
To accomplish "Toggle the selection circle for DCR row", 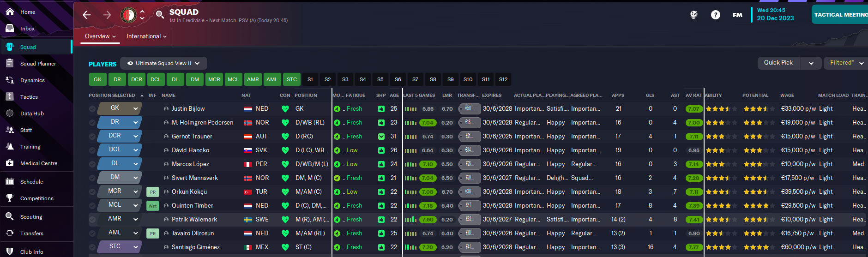I will pyautogui.click(x=92, y=137).
